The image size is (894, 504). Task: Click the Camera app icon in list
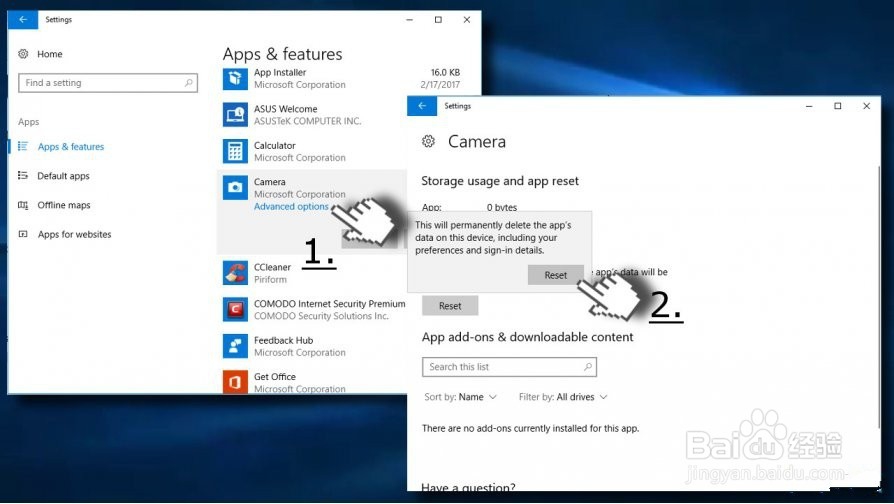click(x=235, y=188)
